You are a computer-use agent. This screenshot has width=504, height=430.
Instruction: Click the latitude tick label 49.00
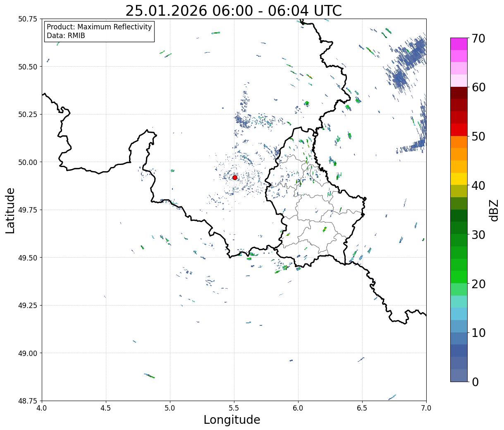pyautogui.click(x=28, y=353)
